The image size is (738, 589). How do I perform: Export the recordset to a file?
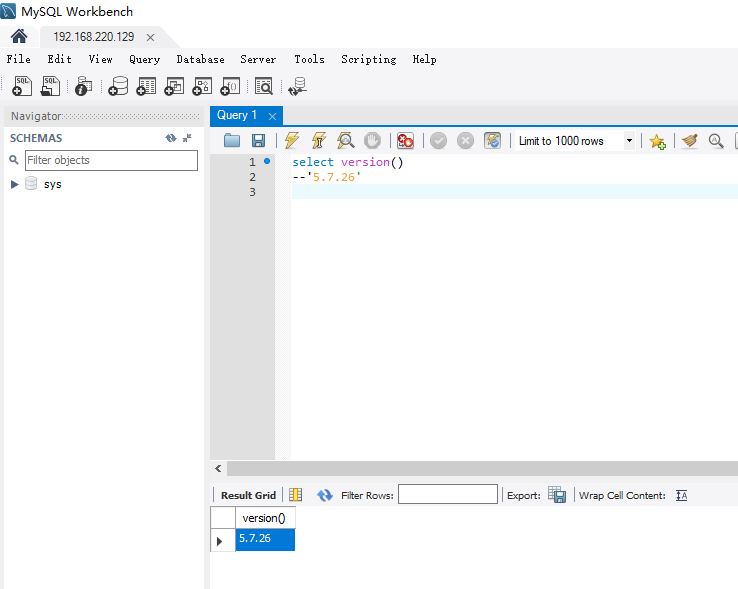pyautogui.click(x=557, y=495)
